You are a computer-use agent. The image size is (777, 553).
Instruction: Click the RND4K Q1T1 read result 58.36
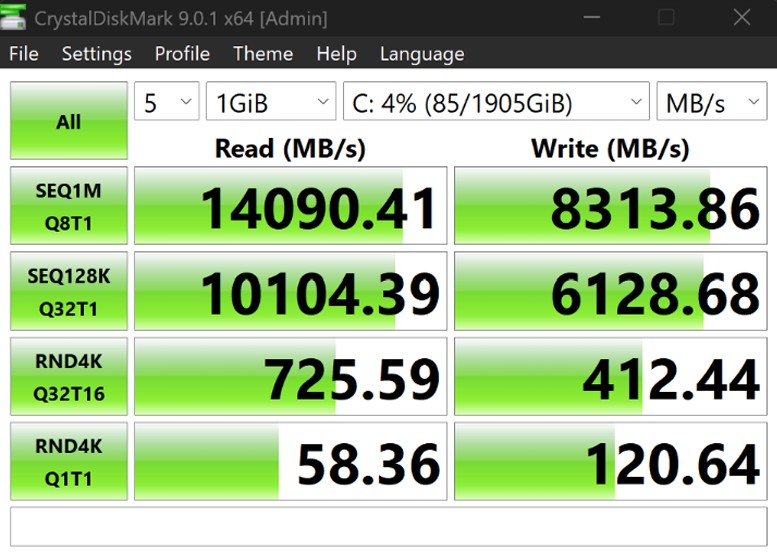(x=290, y=461)
